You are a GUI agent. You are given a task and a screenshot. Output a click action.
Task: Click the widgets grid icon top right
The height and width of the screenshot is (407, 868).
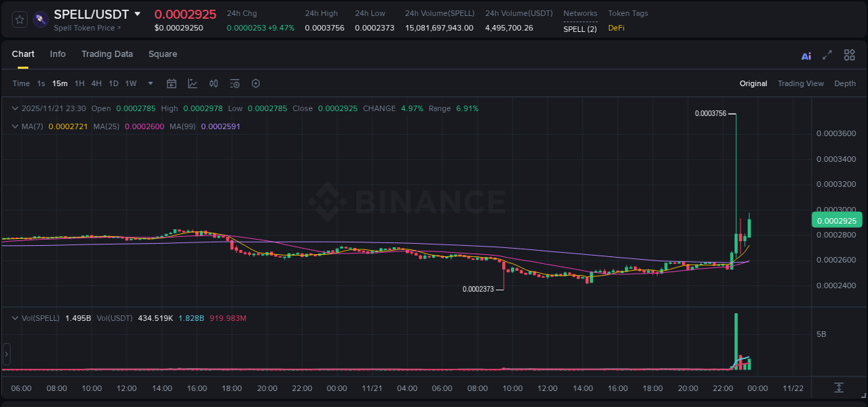coord(849,55)
